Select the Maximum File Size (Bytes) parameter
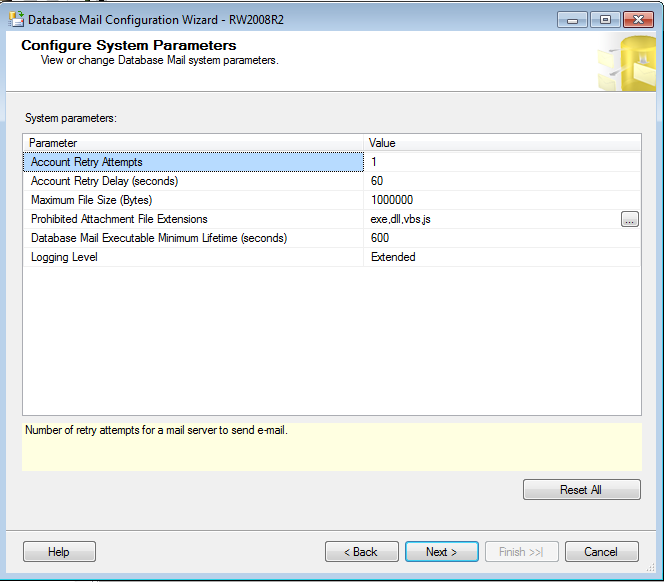The image size is (664, 582). tap(194, 200)
